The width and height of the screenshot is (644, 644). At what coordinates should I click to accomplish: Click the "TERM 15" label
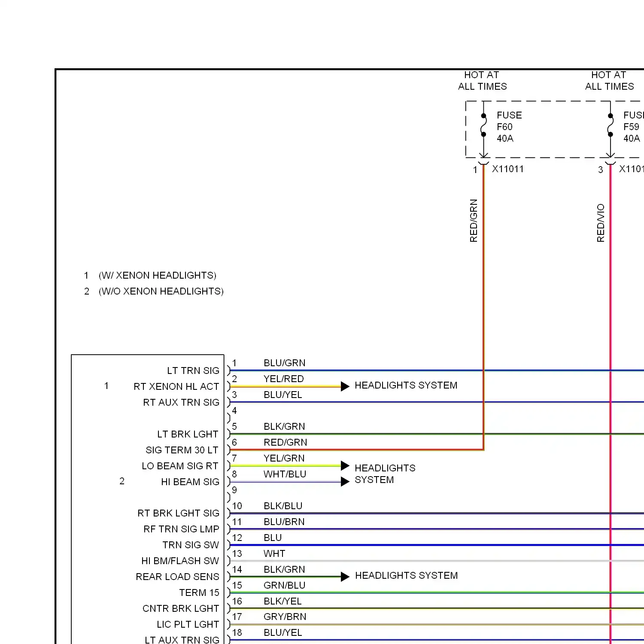pos(199,592)
